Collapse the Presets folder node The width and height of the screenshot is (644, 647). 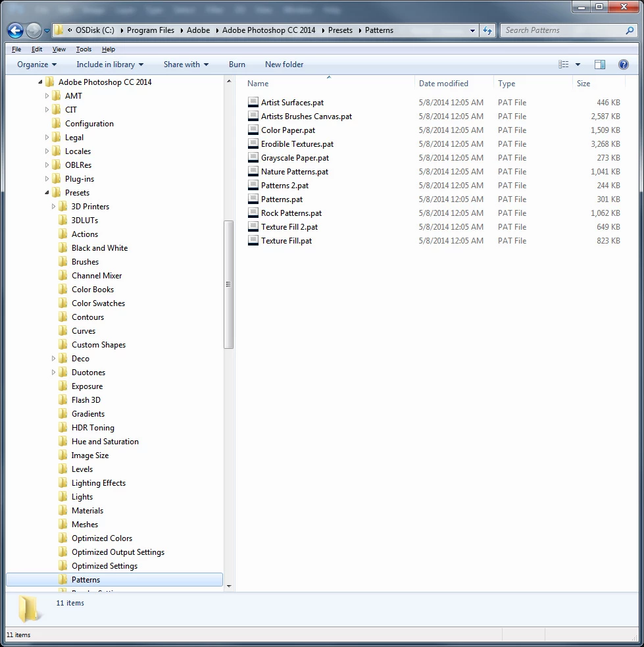pyautogui.click(x=47, y=193)
